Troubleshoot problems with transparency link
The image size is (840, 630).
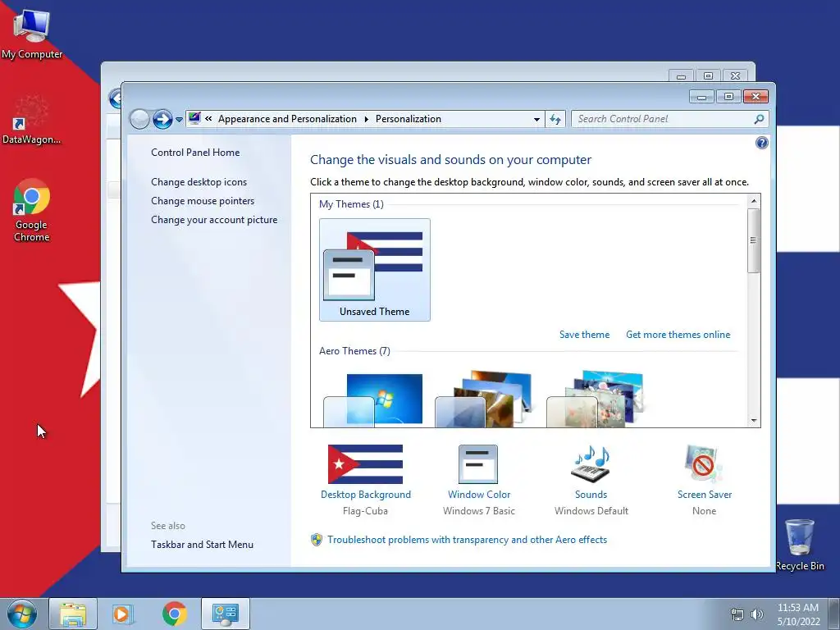[x=467, y=540]
